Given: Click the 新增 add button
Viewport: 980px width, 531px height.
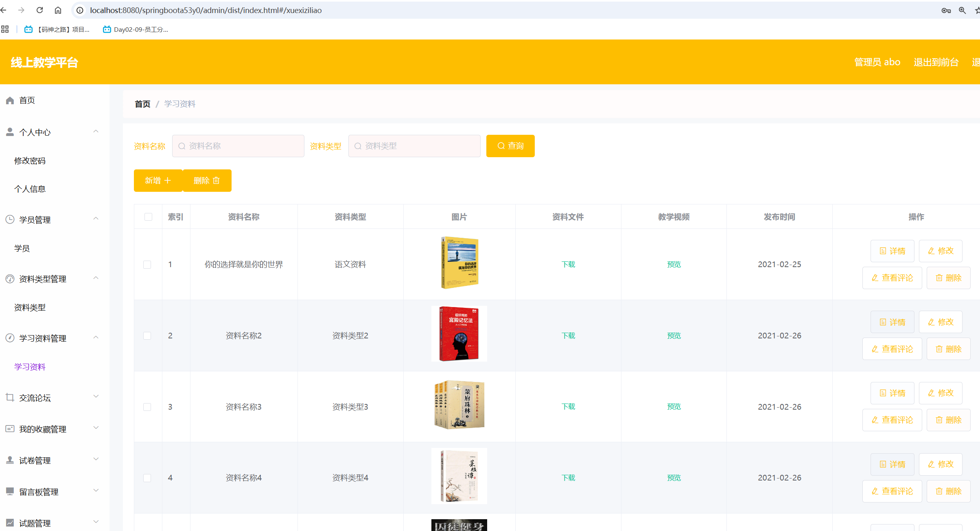Looking at the screenshot, I should (158, 180).
